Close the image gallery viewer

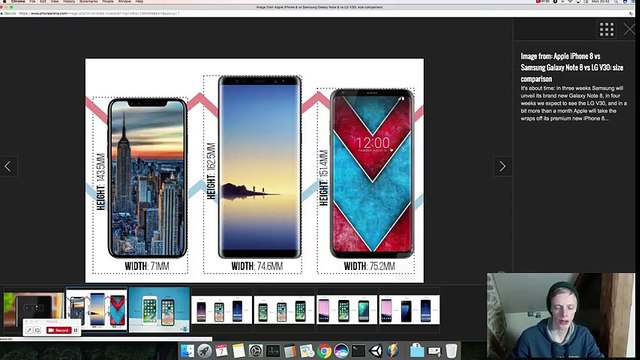630,29
